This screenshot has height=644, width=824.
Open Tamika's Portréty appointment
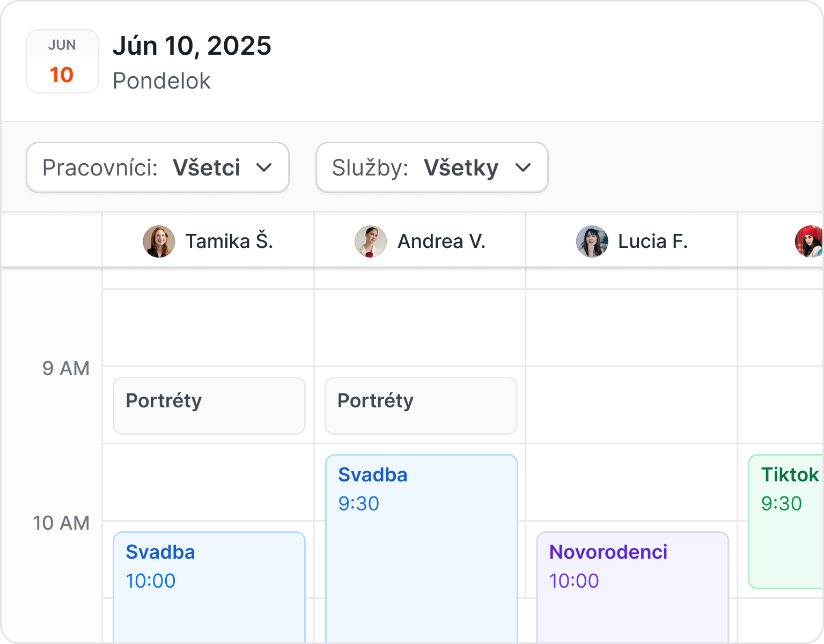click(x=209, y=406)
